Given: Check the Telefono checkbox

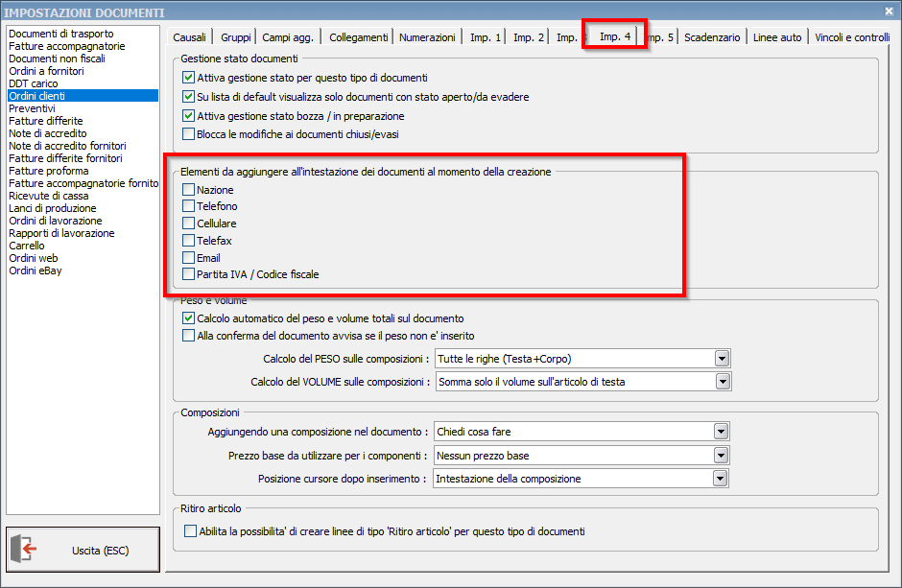Looking at the screenshot, I should point(188,206).
